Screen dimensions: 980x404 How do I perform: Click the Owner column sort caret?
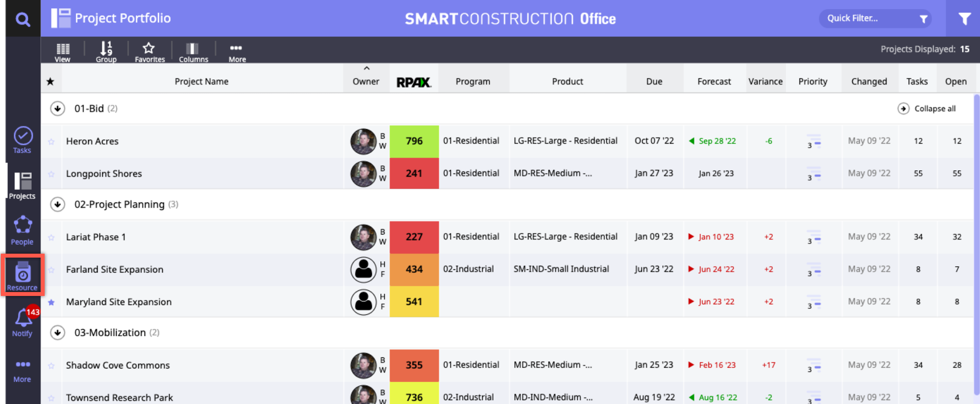tap(367, 69)
